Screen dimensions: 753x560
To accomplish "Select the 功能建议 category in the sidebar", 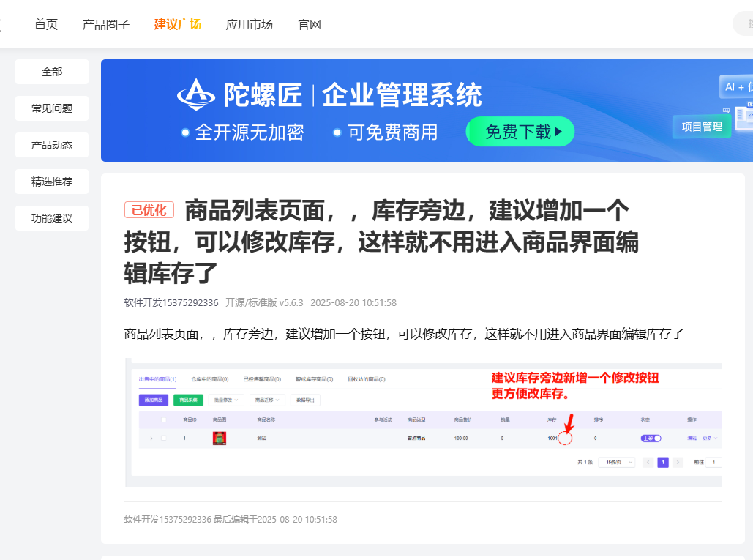I will [x=52, y=218].
